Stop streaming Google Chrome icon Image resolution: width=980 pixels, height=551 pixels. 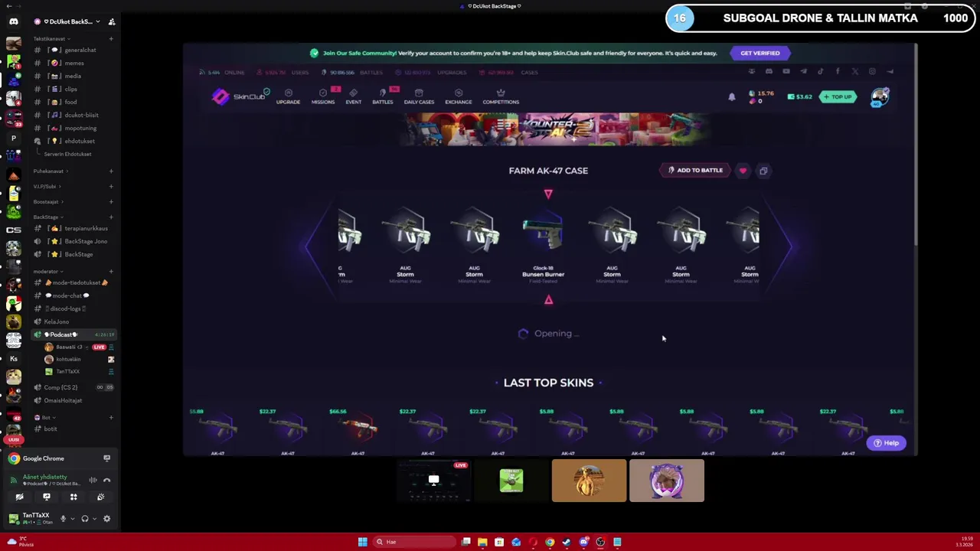click(x=106, y=458)
